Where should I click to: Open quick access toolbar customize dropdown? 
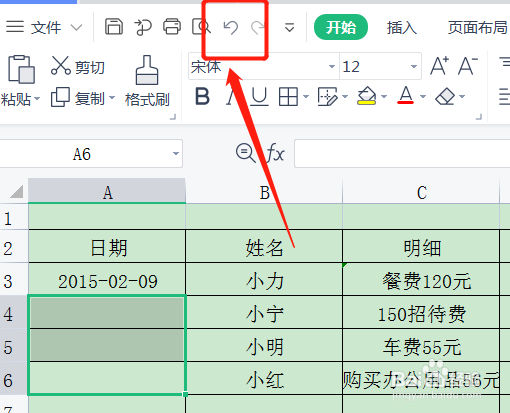click(x=289, y=27)
